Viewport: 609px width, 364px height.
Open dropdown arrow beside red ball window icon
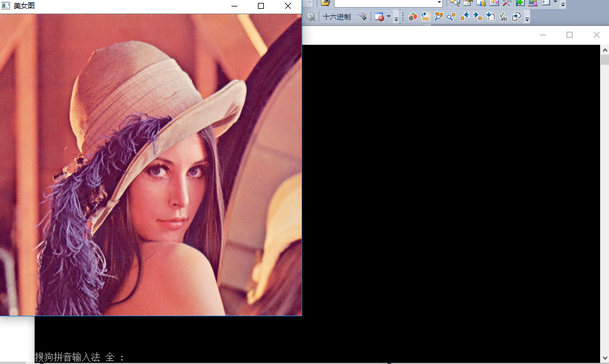coord(388,16)
